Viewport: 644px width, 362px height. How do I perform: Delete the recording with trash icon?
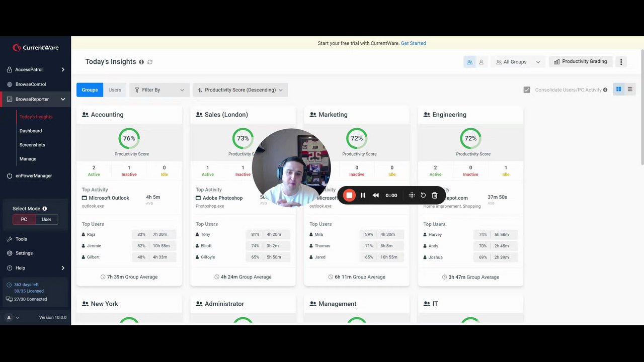click(435, 195)
